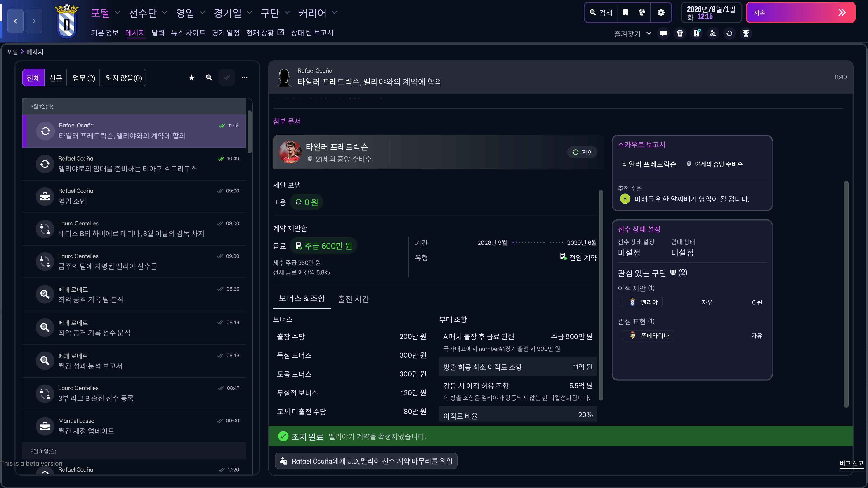868x488 pixels.
Task: Click the speech bubble messages shortcut
Action: tap(663, 33)
